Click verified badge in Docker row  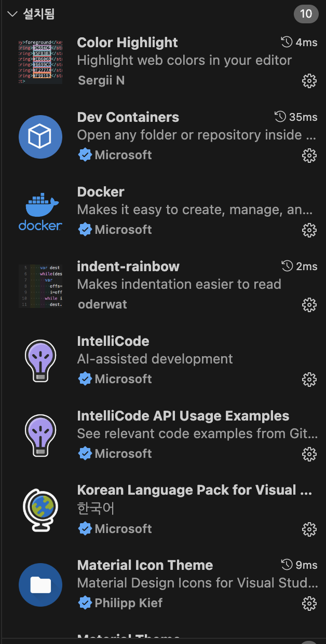pyautogui.click(x=85, y=230)
